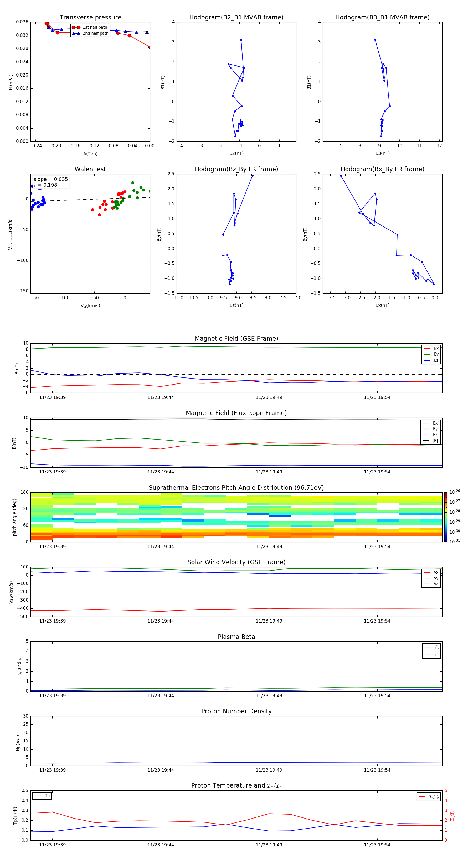The image size is (473, 868).
Task: Click the 'slope = 0.035' annotation
Action: (51, 179)
